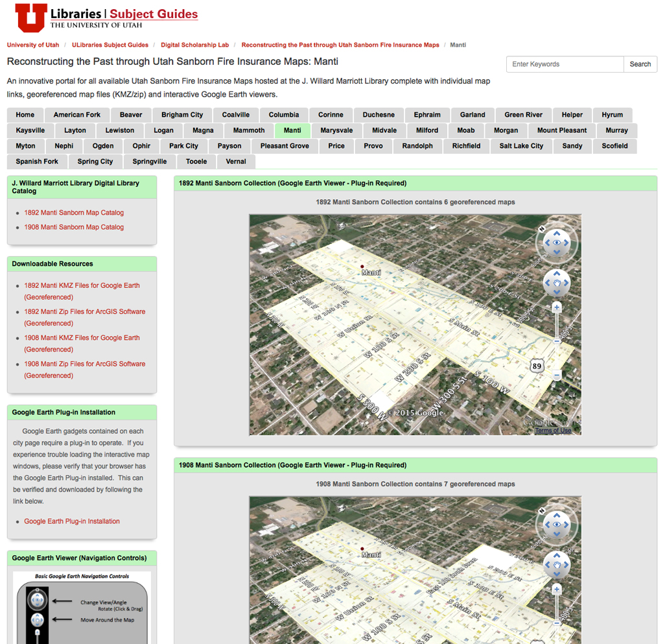The height and width of the screenshot is (644, 665).
Task: Download 1908 Manti Zip Files for ArcGIS
Action: (85, 370)
